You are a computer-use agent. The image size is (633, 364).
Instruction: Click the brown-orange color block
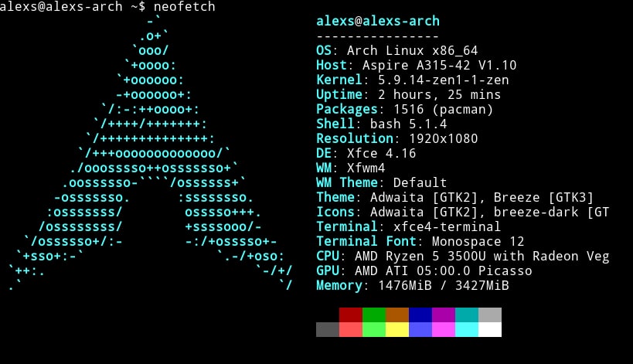(x=397, y=315)
